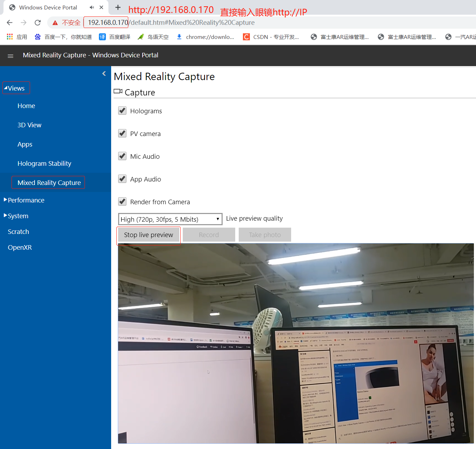Toggle Render from Camera option
Image resolution: width=476 pixels, height=449 pixels.
(122, 202)
